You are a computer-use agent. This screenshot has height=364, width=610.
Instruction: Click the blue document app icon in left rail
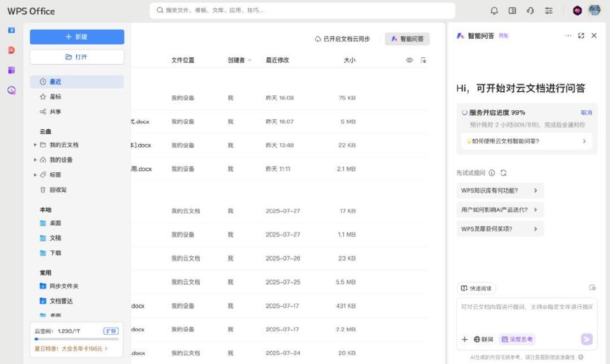(x=12, y=30)
